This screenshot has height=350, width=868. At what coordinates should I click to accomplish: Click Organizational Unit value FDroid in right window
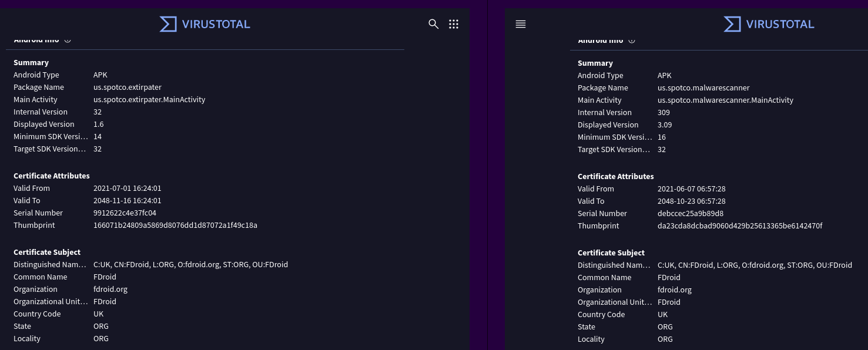[669, 302]
